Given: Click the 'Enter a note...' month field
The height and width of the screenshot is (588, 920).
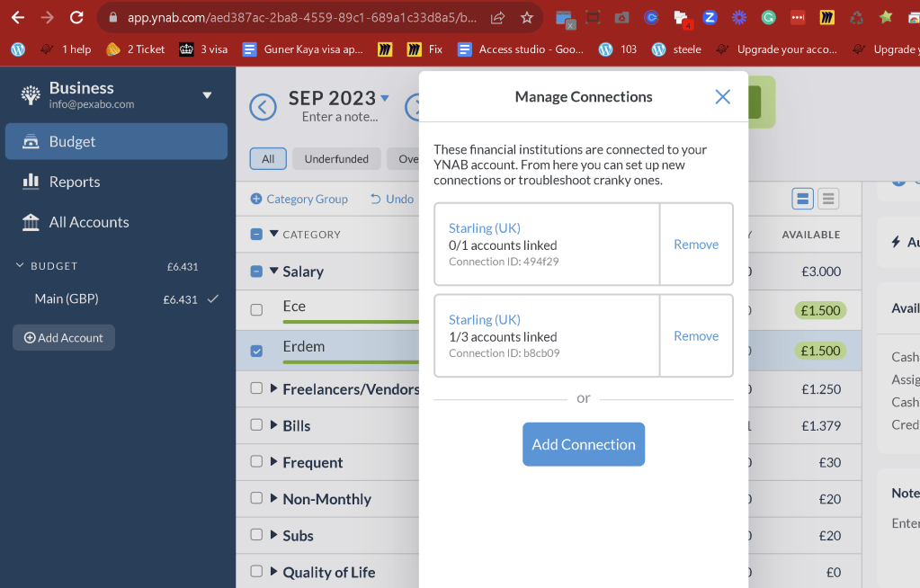Looking at the screenshot, I should tap(340, 117).
